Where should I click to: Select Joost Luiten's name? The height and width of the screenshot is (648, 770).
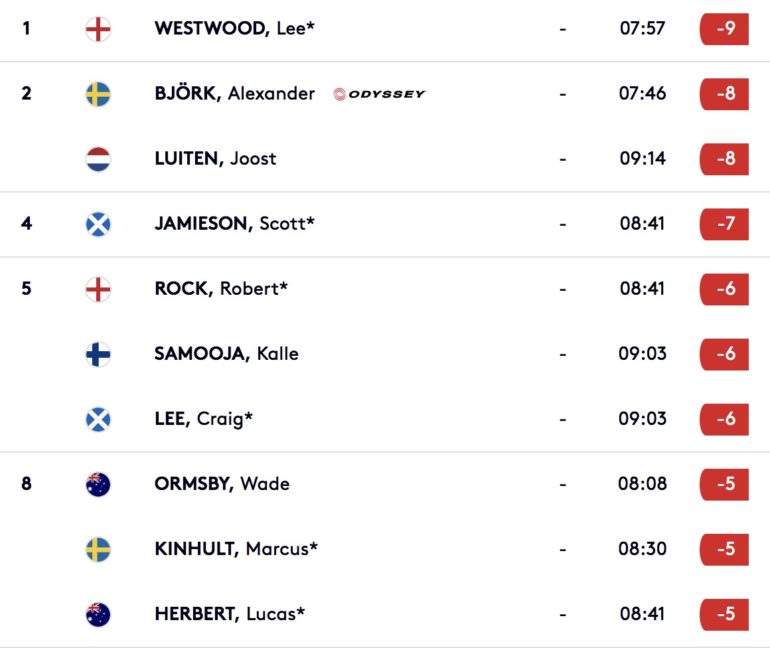(x=215, y=159)
